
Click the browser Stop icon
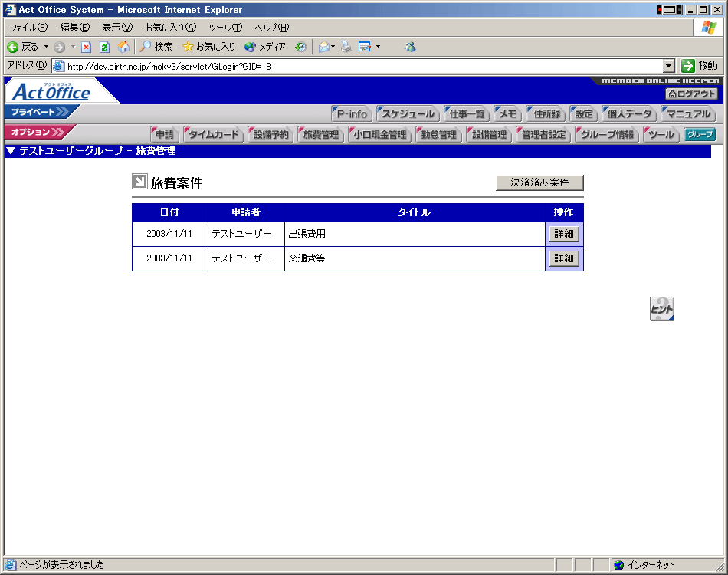tap(87, 47)
